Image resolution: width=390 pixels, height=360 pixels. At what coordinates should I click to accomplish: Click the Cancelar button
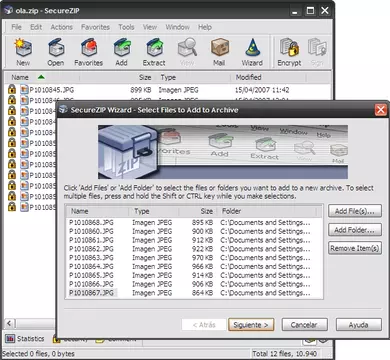304,325
